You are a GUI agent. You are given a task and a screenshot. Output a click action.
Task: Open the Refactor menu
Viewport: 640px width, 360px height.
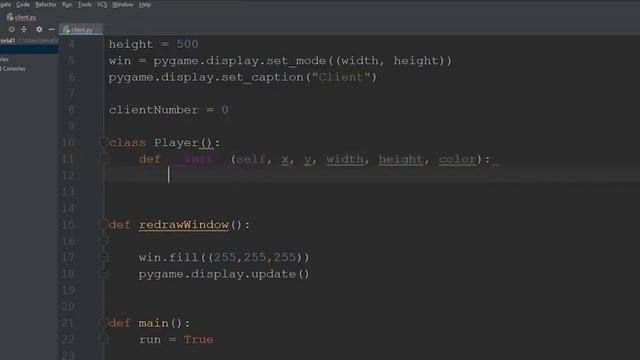46,4
